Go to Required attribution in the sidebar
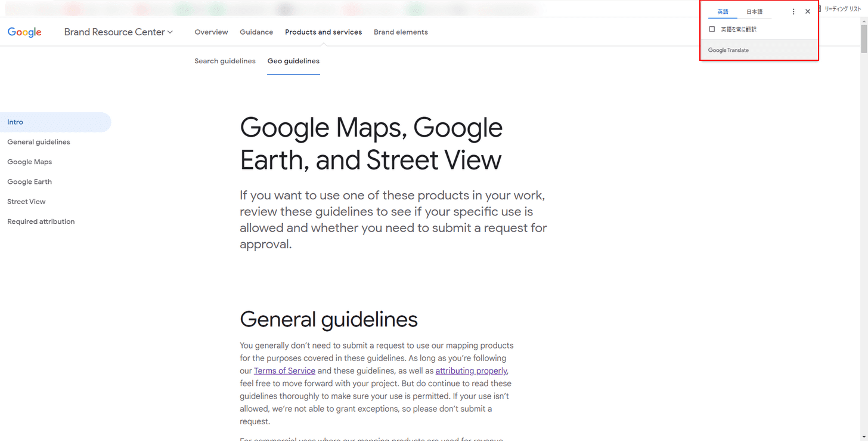The width and height of the screenshot is (868, 441). pyautogui.click(x=41, y=221)
